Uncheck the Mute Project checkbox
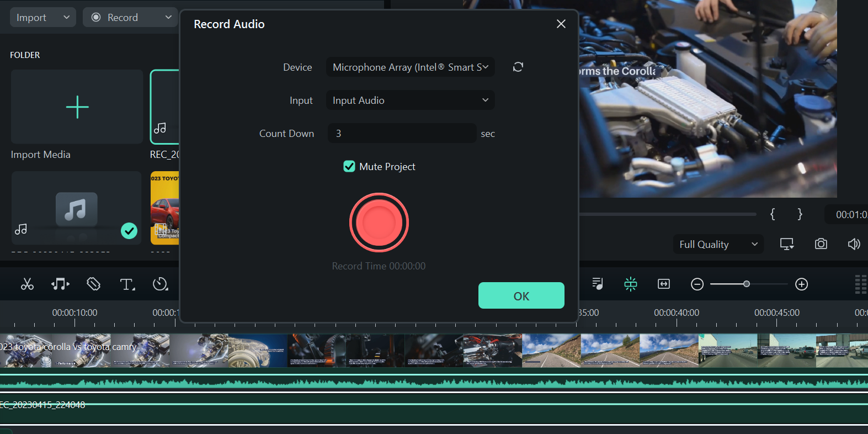The width and height of the screenshot is (868, 434). click(349, 167)
